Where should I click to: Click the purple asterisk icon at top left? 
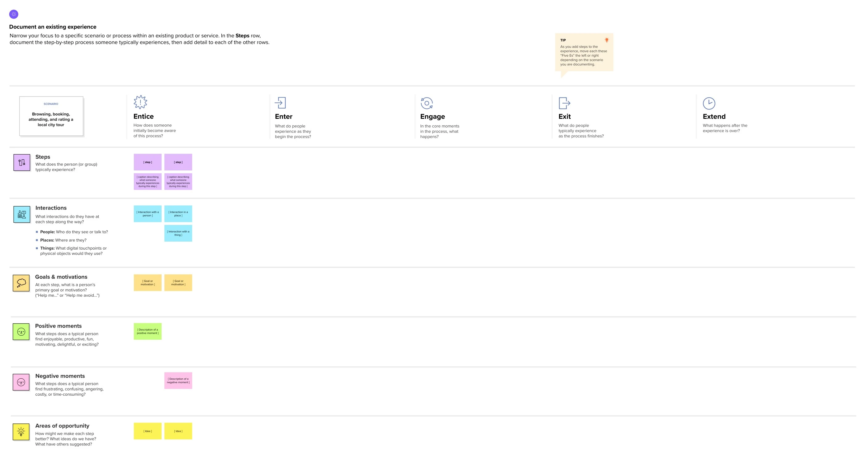pyautogui.click(x=14, y=14)
